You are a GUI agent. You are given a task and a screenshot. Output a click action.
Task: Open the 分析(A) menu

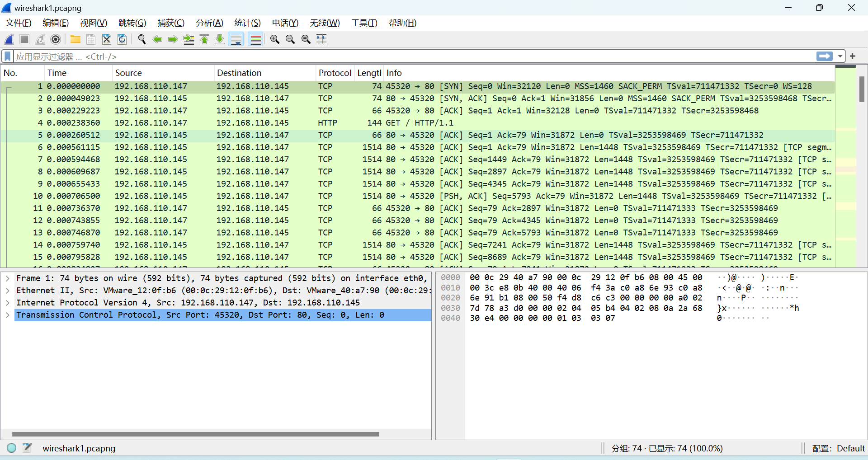tap(209, 23)
